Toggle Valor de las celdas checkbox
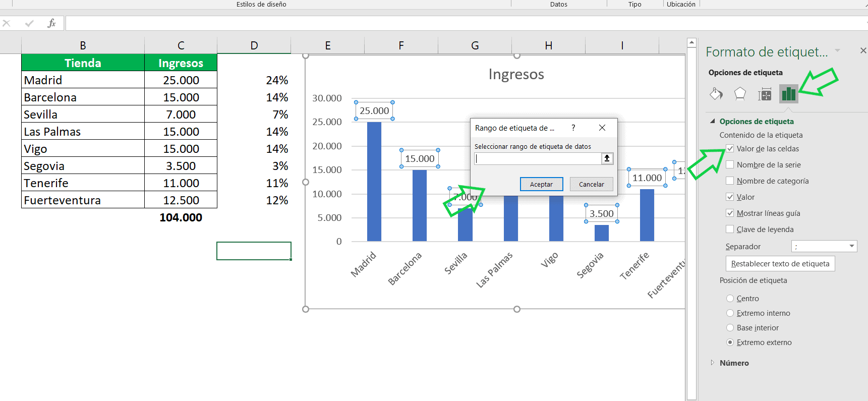This screenshot has width=868, height=401. 730,148
